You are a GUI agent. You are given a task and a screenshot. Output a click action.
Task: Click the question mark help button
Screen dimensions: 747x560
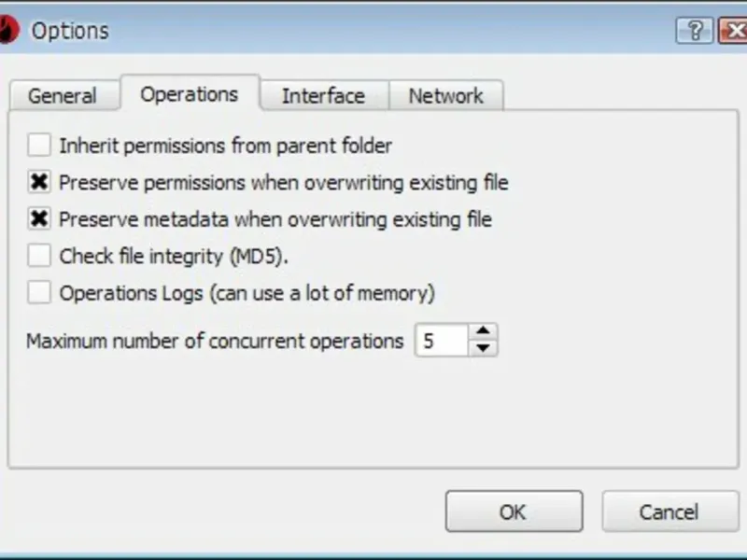pos(694,31)
